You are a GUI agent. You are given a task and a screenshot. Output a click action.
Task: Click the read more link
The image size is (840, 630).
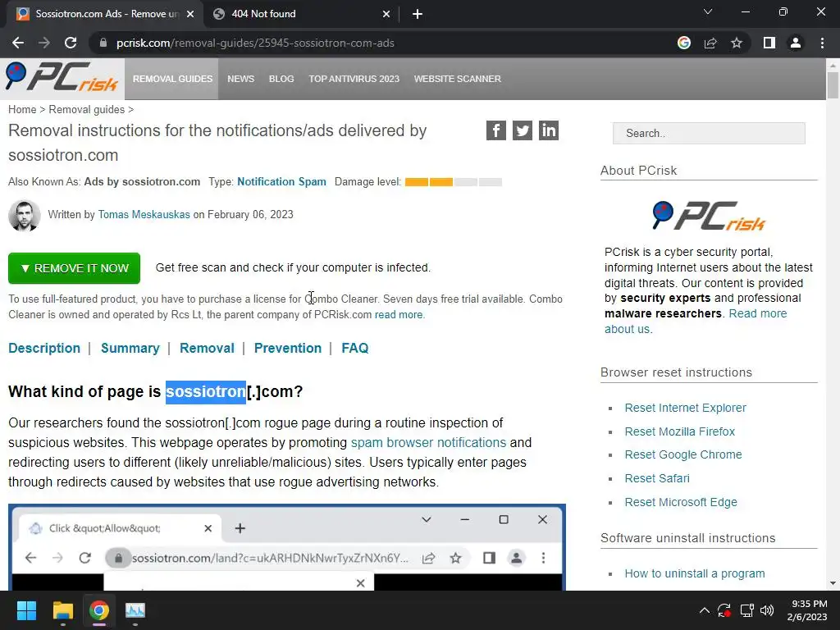399,314
